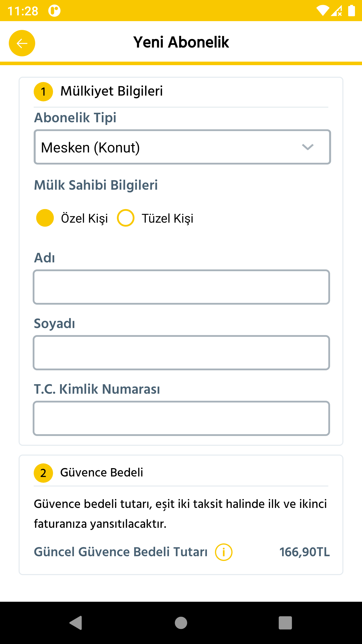Focus the T.C. Kimlik Numarası field

(x=181, y=418)
